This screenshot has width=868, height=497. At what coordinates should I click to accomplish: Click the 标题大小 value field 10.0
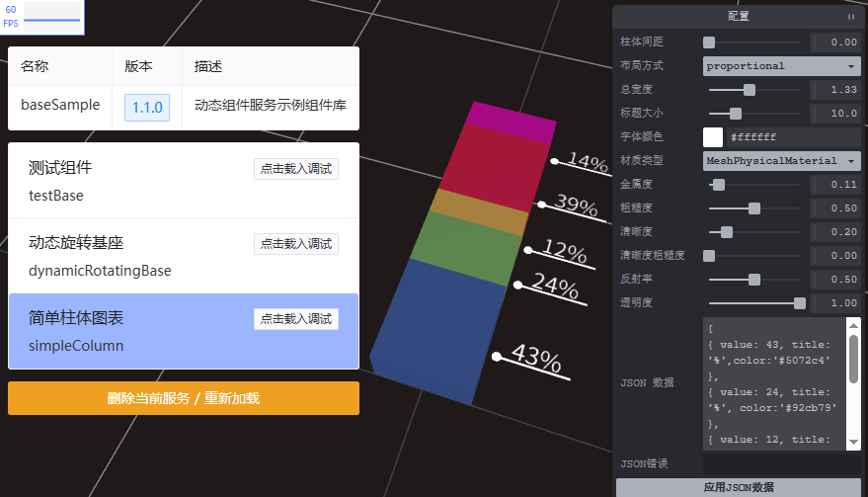point(836,114)
